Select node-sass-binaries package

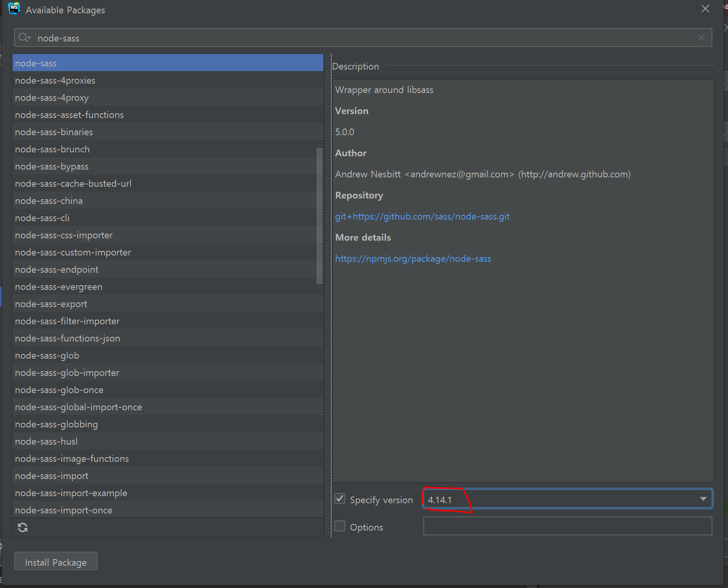coord(168,132)
